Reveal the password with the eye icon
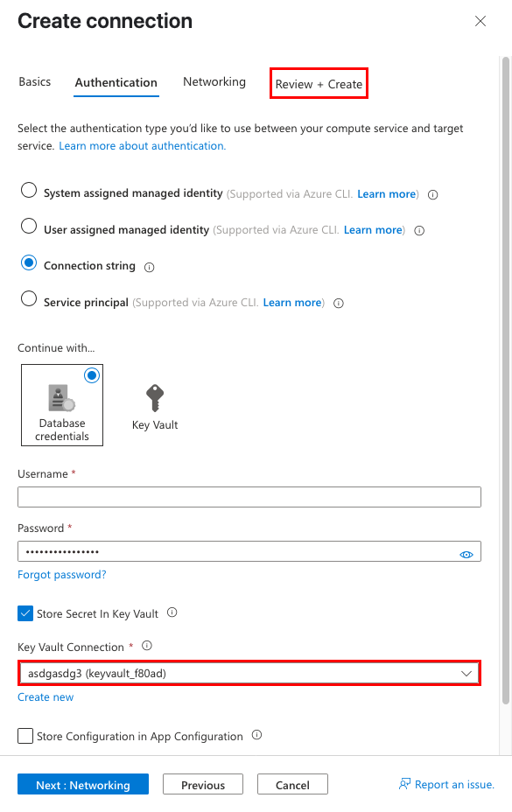The height and width of the screenshot is (812, 512). 466,553
